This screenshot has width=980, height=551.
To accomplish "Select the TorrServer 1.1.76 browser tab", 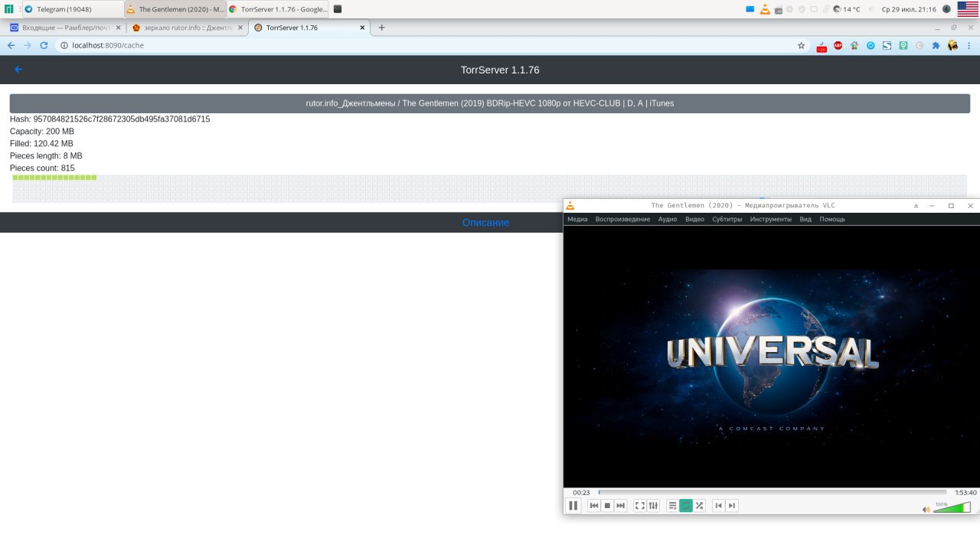I will [x=309, y=28].
